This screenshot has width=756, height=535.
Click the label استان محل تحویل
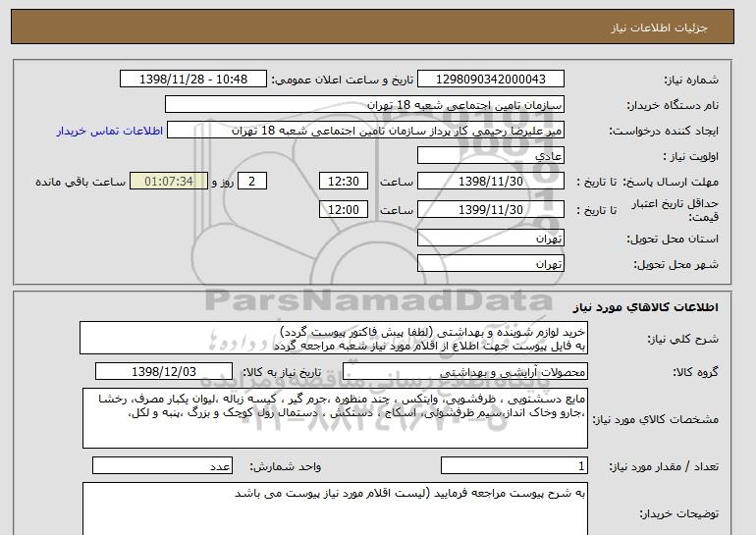coord(673,239)
